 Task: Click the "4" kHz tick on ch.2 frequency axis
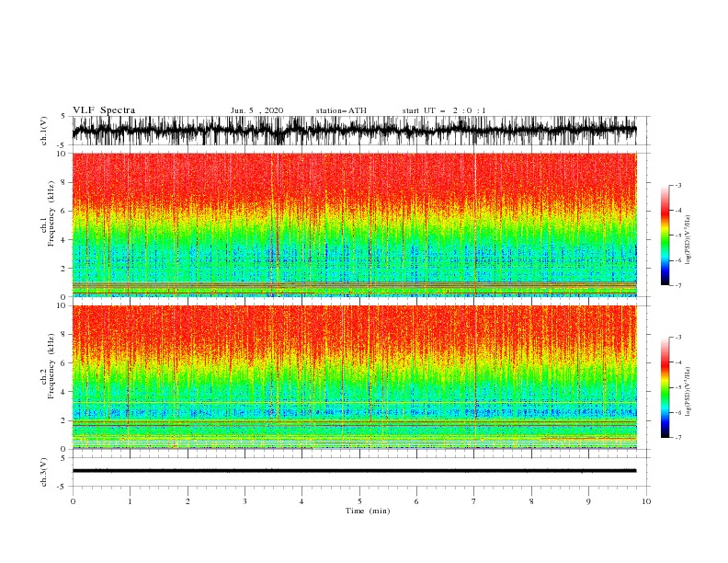(64, 392)
